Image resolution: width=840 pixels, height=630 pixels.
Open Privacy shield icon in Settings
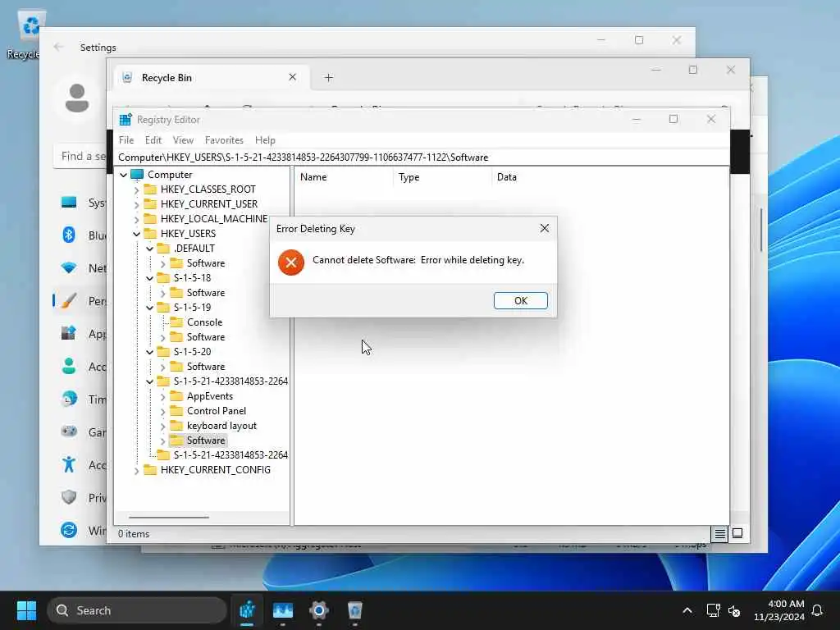[69, 497]
